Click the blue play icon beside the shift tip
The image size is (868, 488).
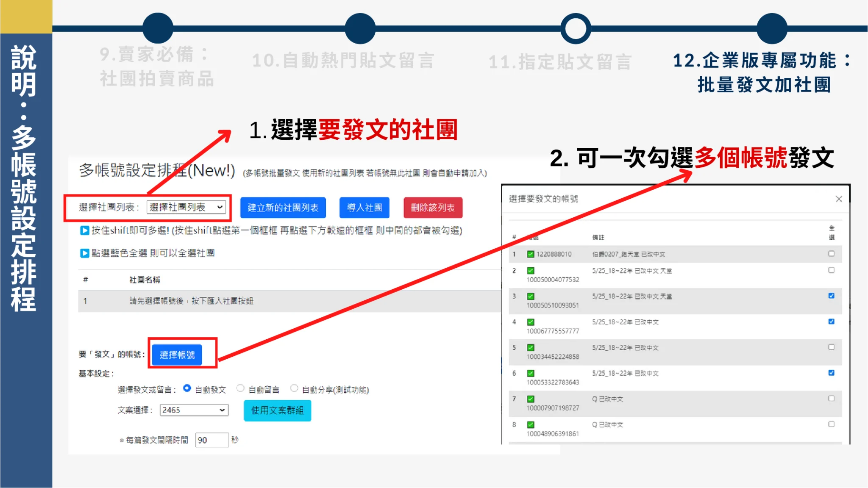[85, 230]
